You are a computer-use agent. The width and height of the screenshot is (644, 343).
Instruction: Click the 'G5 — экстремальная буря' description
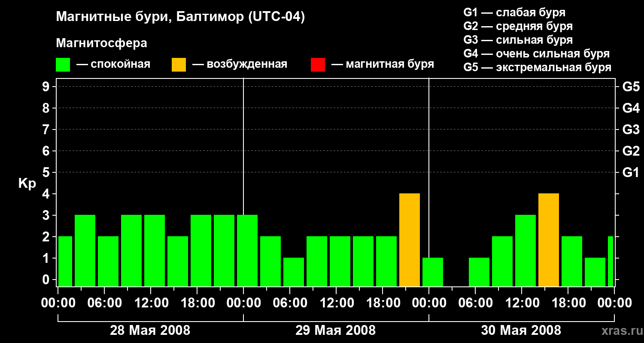[x=538, y=67]
